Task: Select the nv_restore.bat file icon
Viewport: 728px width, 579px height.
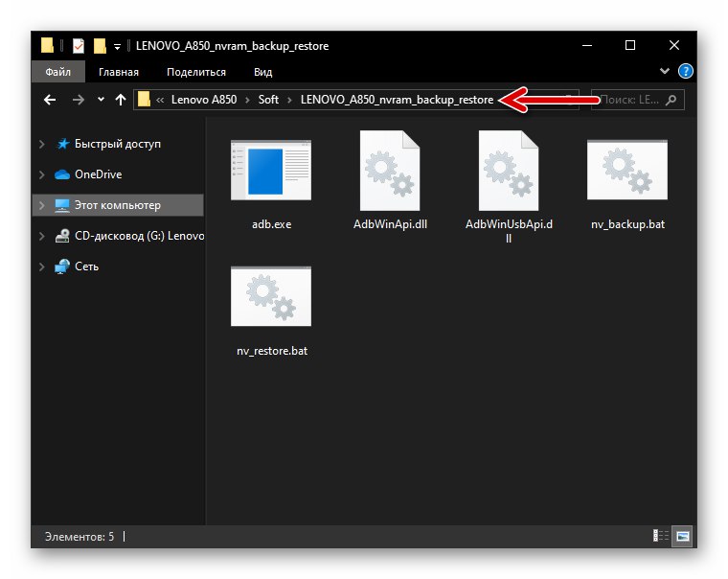Action: (271, 296)
